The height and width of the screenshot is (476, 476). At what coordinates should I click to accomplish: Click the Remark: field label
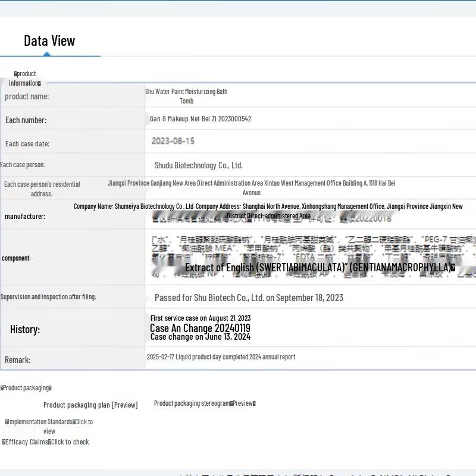click(x=18, y=360)
